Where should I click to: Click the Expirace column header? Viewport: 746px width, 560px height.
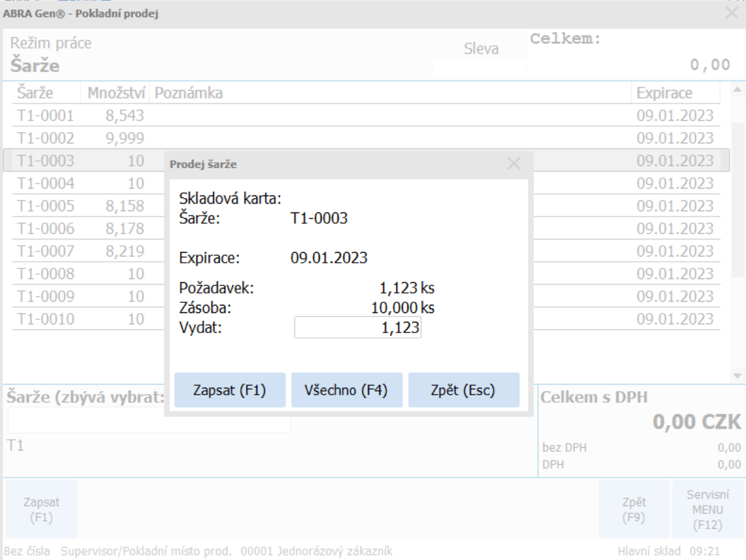tap(664, 93)
